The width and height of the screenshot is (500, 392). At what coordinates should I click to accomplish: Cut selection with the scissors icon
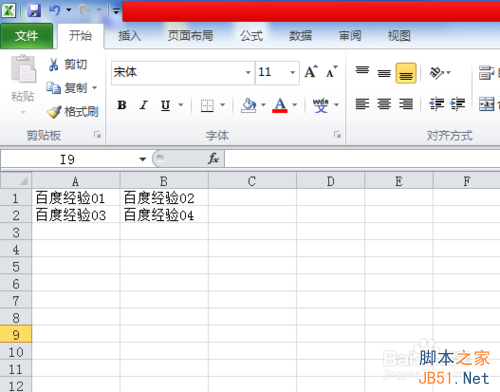(x=53, y=64)
